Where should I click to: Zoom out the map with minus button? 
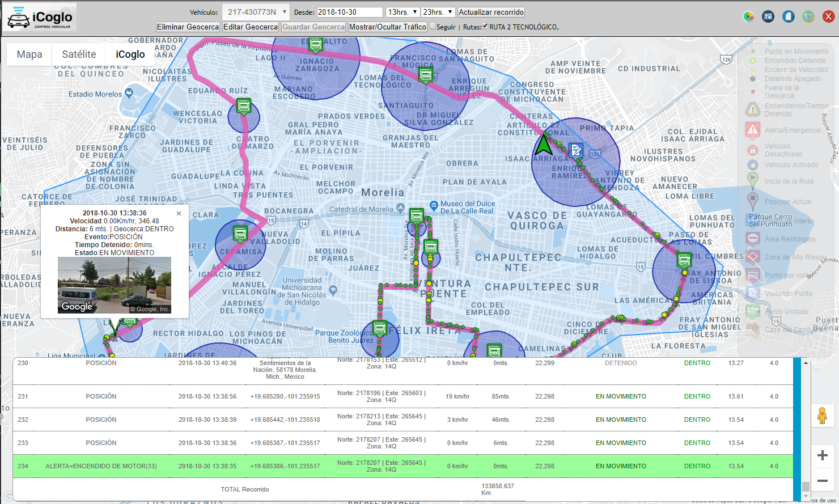click(822, 481)
